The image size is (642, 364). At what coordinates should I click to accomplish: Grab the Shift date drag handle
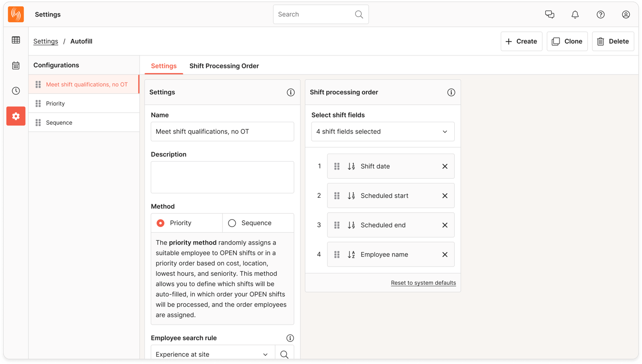click(x=337, y=166)
